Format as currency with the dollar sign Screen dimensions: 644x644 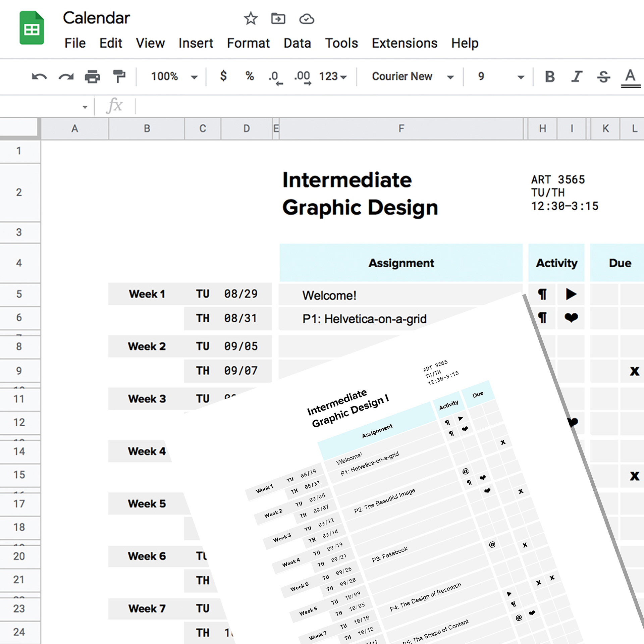[223, 76]
